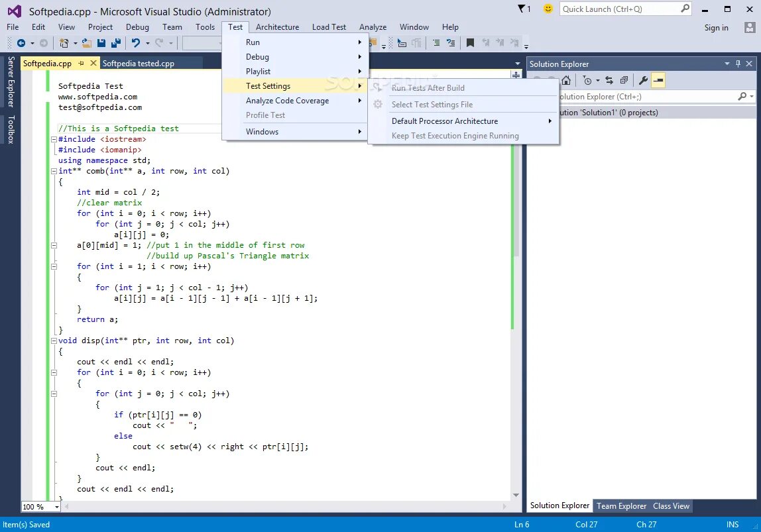Select Analyze Code Coverage menu entry
Screen dimensions: 761x532
click(x=295, y=101)
